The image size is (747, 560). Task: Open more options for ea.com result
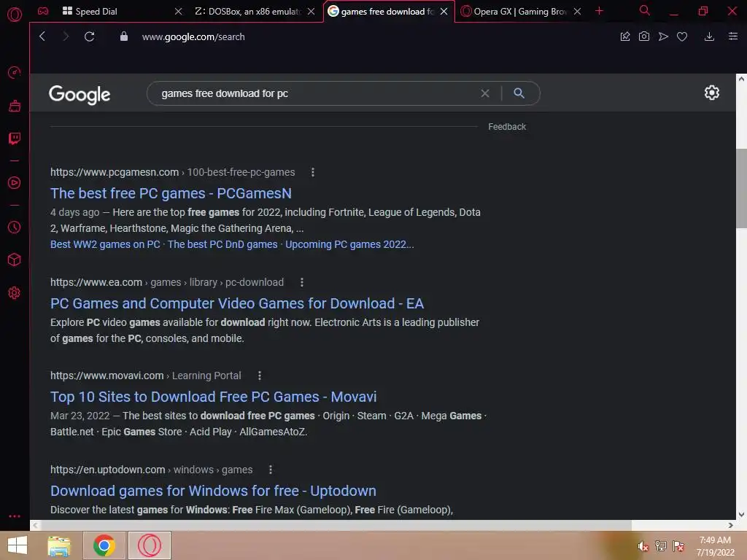click(x=301, y=282)
